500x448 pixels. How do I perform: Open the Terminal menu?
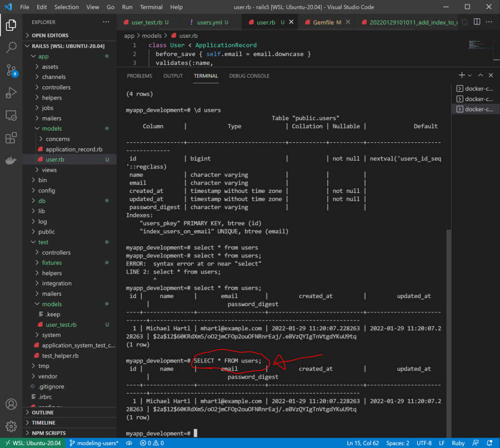[151, 7]
